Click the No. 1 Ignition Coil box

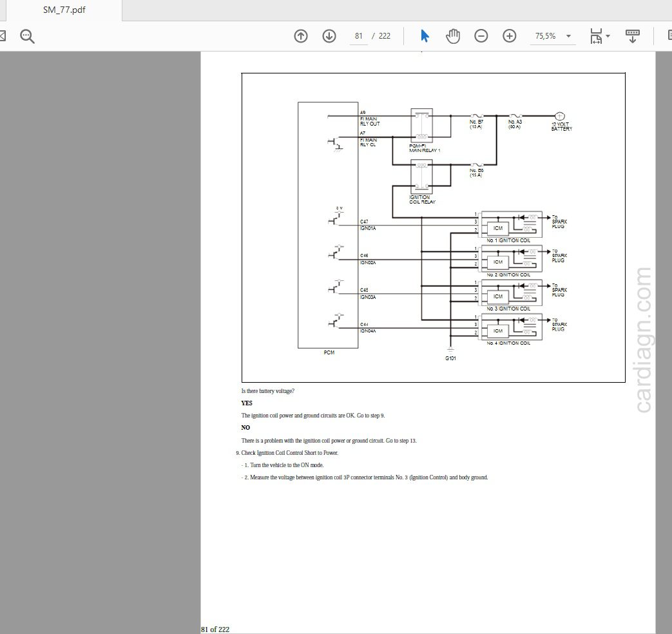(x=512, y=224)
